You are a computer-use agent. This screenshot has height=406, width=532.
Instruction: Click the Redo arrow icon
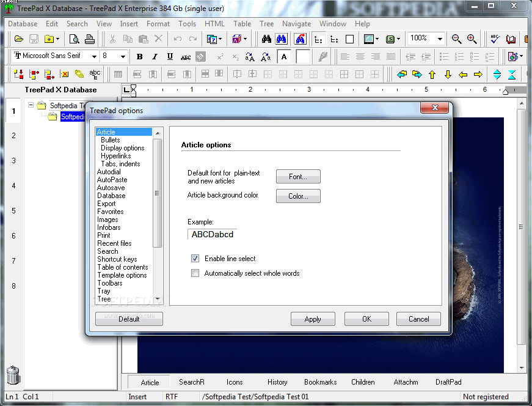(193, 39)
